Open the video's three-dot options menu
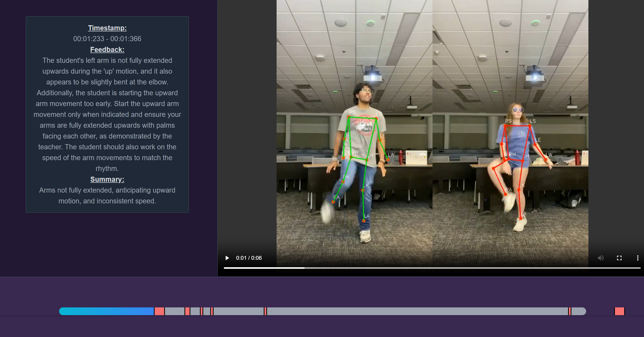This screenshot has width=644, height=337. (x=638, y=258)
